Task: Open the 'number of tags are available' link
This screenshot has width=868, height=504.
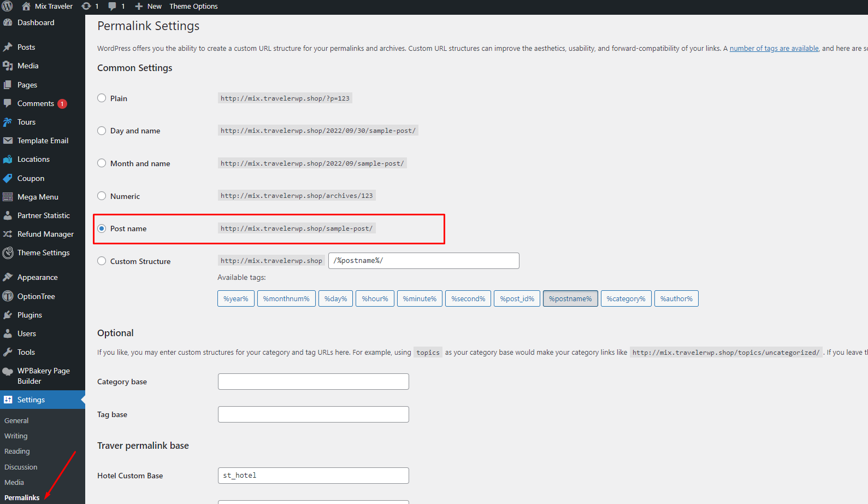Action: (774, 48)
